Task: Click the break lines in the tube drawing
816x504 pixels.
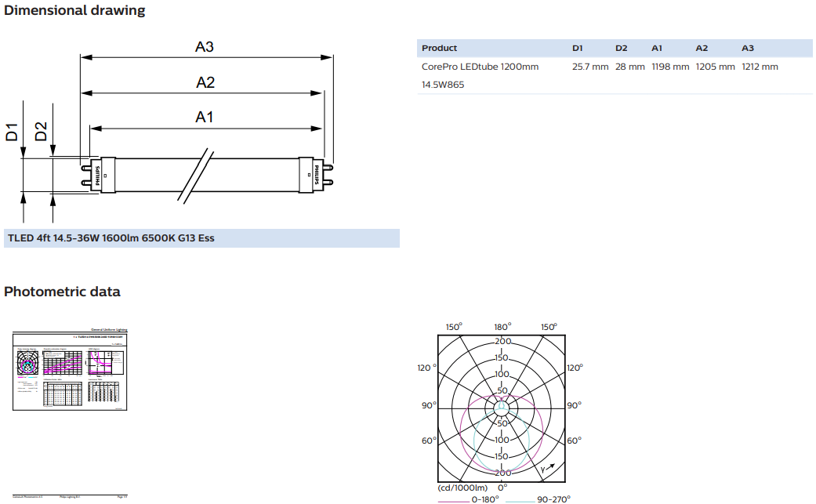Action: point(196,176)
